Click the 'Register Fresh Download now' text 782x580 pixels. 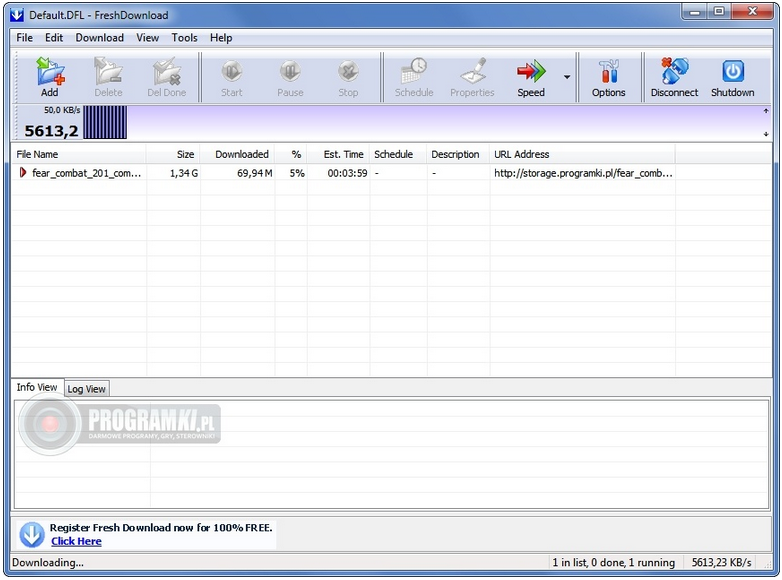(161, 528)
